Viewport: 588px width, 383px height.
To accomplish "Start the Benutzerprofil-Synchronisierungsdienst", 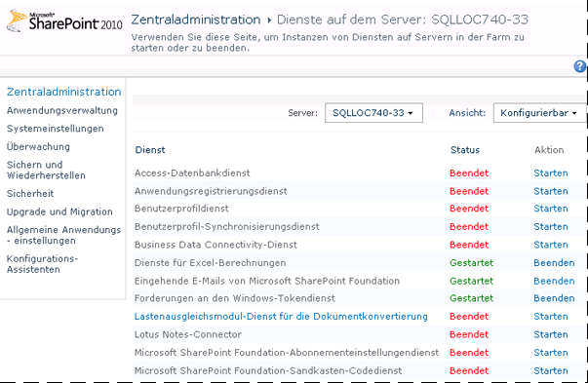I will point(551,227).
